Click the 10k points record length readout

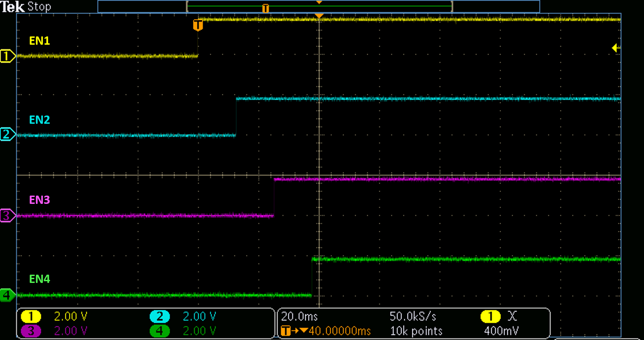coord(416,330)
